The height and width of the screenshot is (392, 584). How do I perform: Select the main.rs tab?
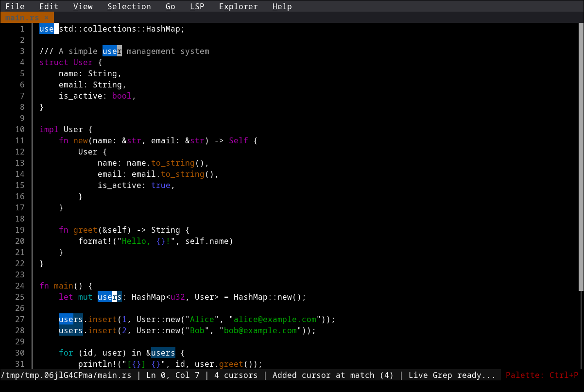click(23, 17)
